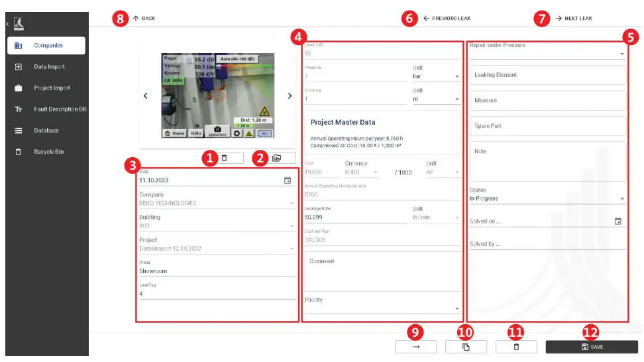Image resolution: width=644 pixels, height=362 pixels.
Task: Click the Database list icon
Action: [19, 131]
